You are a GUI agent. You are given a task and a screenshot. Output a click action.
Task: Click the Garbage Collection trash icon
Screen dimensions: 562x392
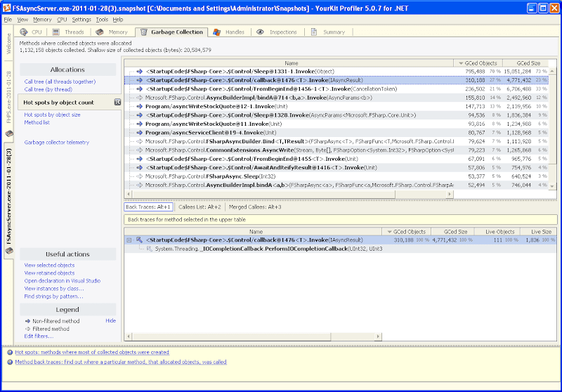(144, 32)
